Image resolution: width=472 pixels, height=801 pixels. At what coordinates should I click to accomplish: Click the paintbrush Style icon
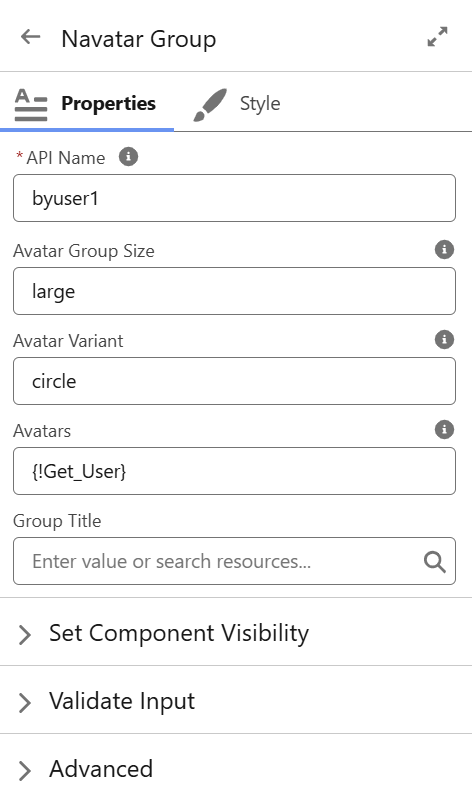(x=210, y=104)
